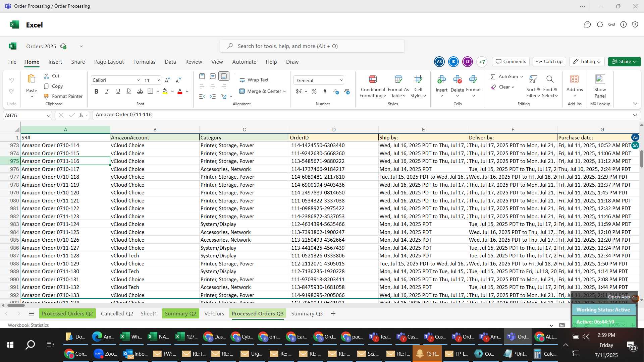This screenshot has width=644, height=362.
Task: Toggle double underline formatting
Action: click(129, 91)
